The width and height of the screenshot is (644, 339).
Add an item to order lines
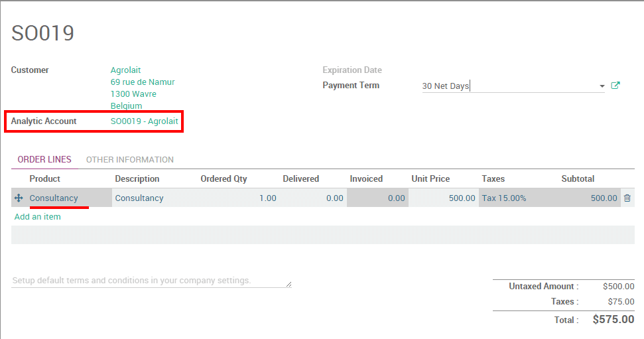pos(37,216)
